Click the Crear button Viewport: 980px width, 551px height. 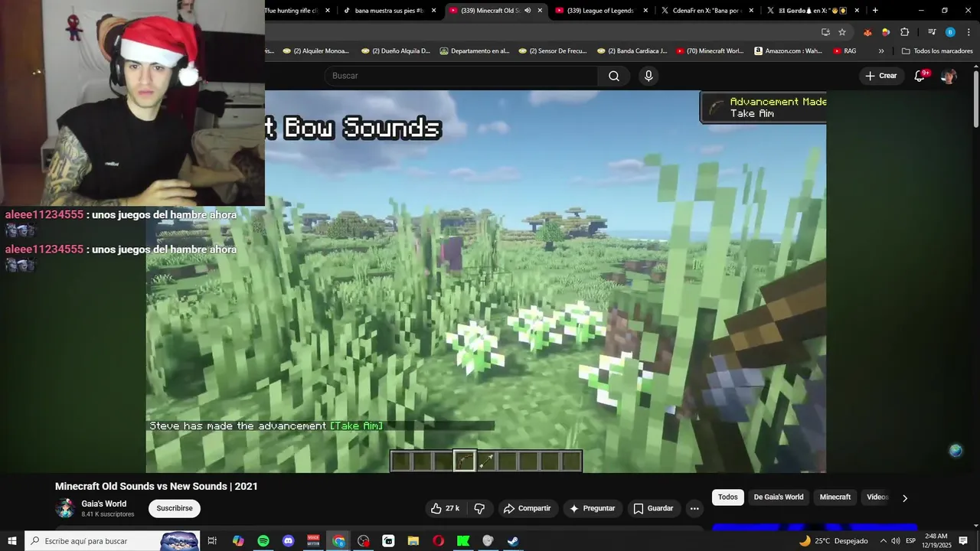pos(880,76)
